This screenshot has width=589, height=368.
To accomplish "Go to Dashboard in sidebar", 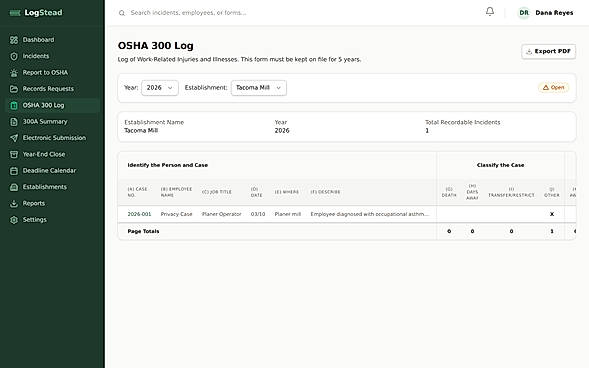I will pyautogui.click(x=53, y=40).
